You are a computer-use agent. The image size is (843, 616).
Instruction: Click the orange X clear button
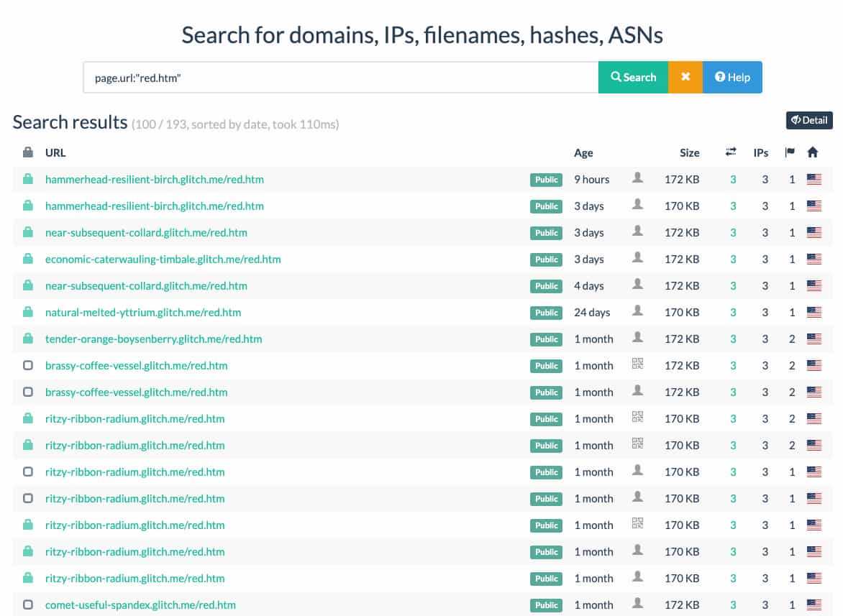[x=685, y=76]
